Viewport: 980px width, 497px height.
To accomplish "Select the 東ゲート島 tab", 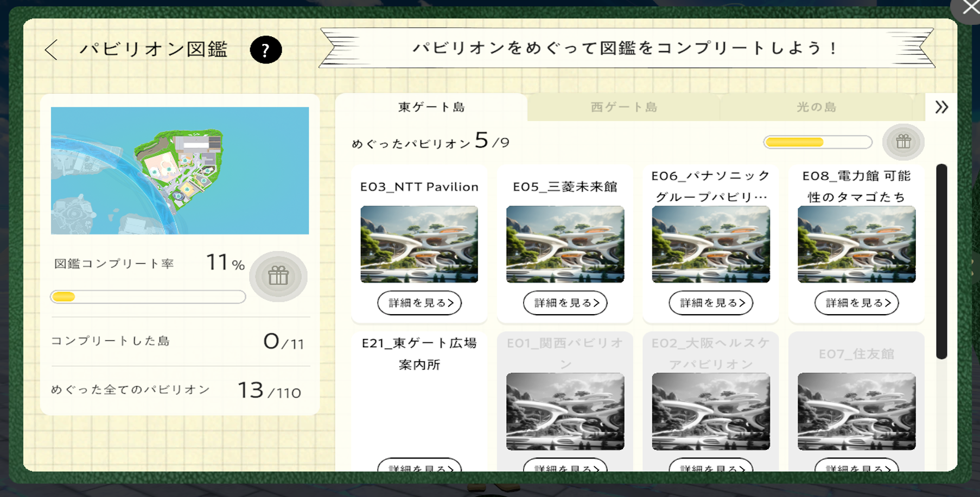I will click(x=431, y=107).
